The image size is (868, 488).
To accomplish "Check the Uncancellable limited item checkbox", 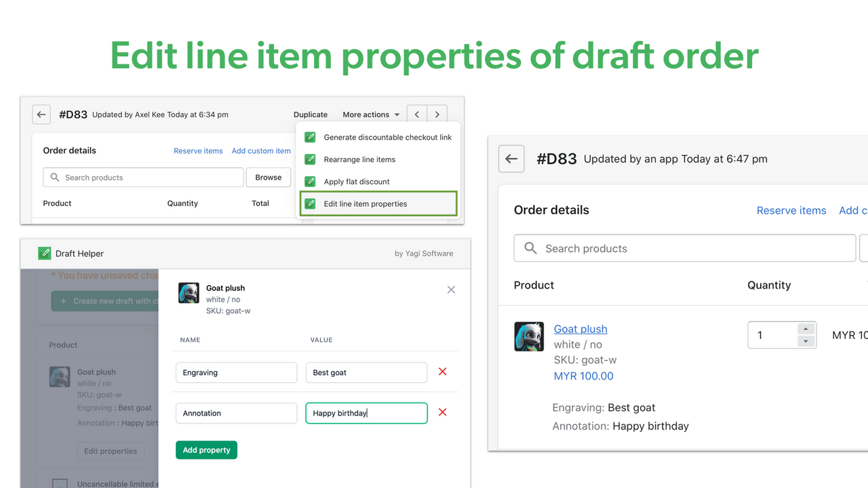I will (x=60, y=483).
